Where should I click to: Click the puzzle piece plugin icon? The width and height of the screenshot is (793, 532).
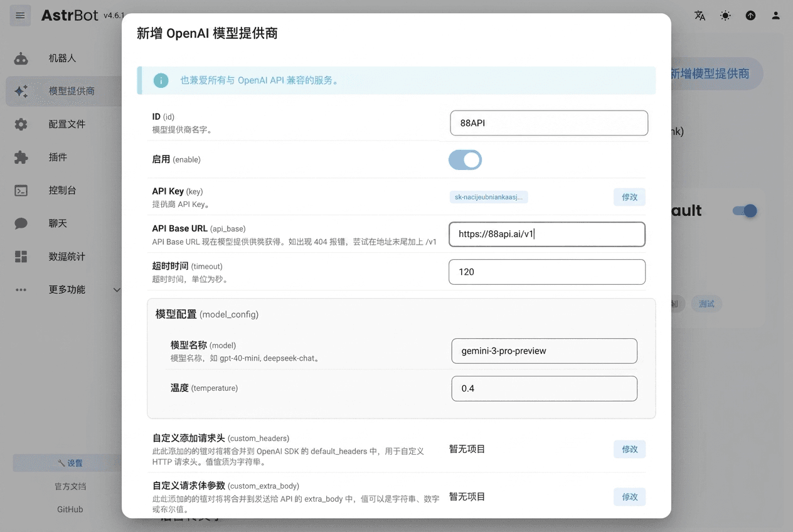click(x=21, y=157)
